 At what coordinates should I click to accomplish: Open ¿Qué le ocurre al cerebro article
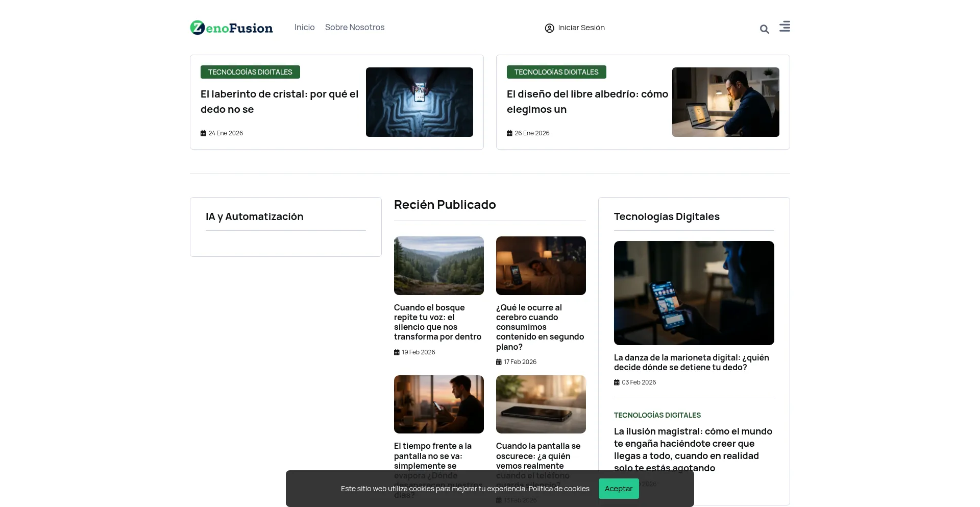point(540,327)
